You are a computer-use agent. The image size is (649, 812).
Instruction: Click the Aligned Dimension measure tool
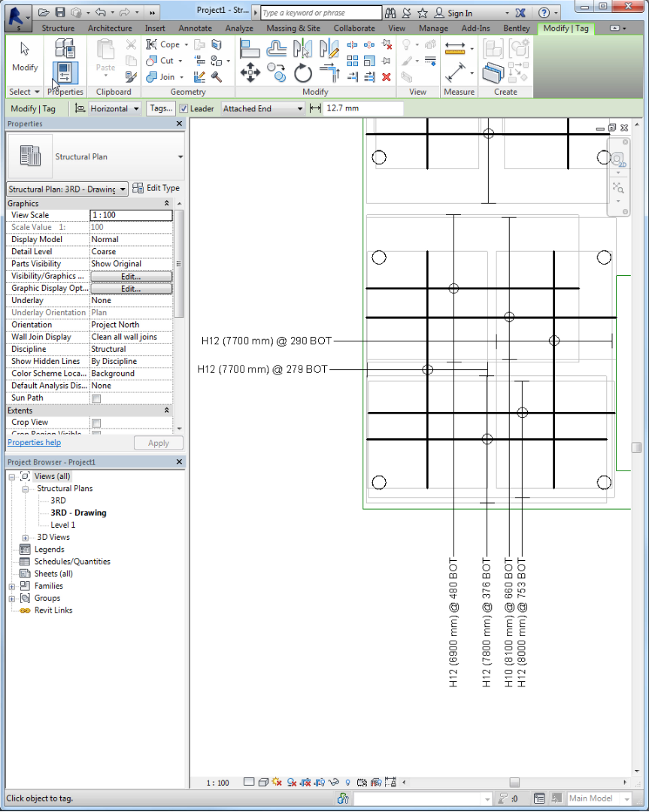point(455,48)
